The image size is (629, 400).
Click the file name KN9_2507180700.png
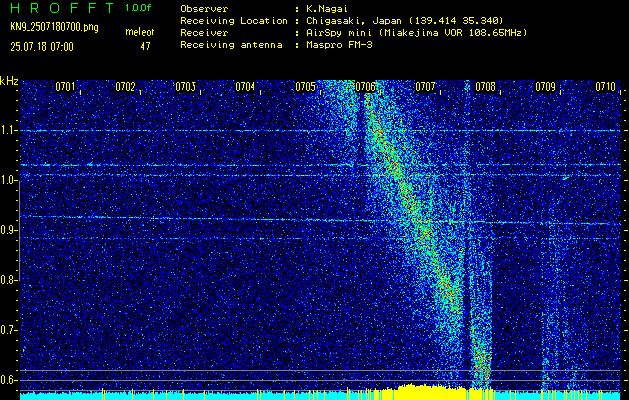point(54,27)
